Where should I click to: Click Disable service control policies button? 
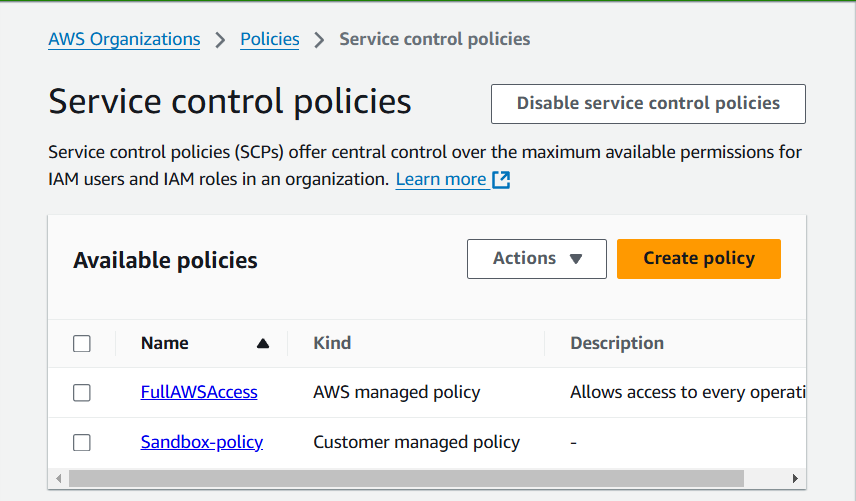(x=648, y=104)
